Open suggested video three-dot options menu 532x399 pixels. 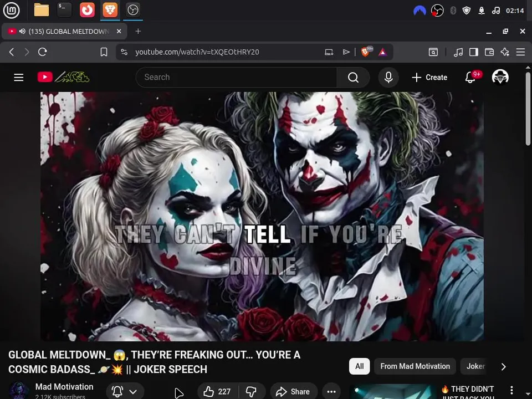pyautogui.click(x=511, y=390)
